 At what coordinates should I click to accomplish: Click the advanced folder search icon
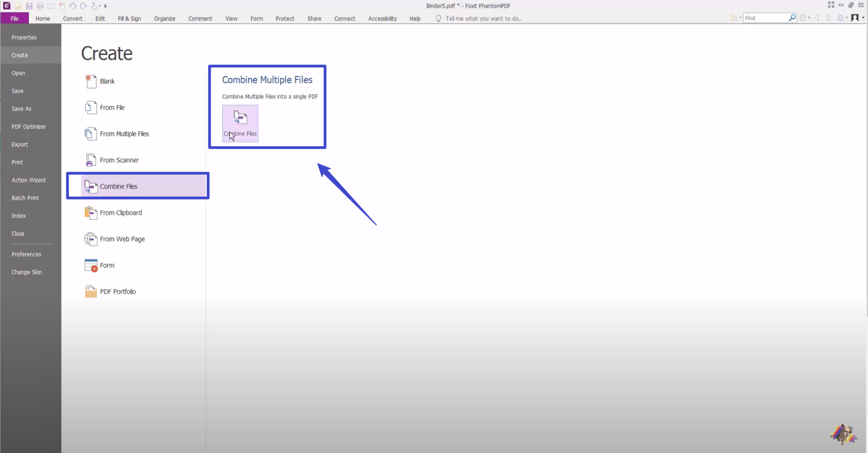pos(734,18)
